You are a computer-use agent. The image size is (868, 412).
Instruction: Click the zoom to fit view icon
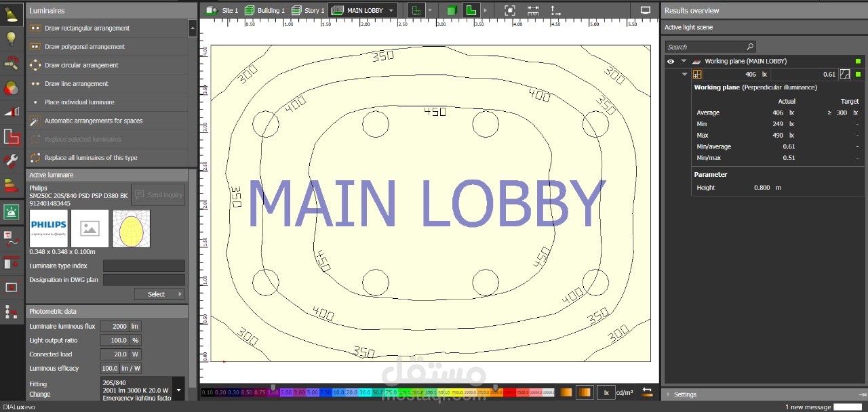(x=510, y=10)
